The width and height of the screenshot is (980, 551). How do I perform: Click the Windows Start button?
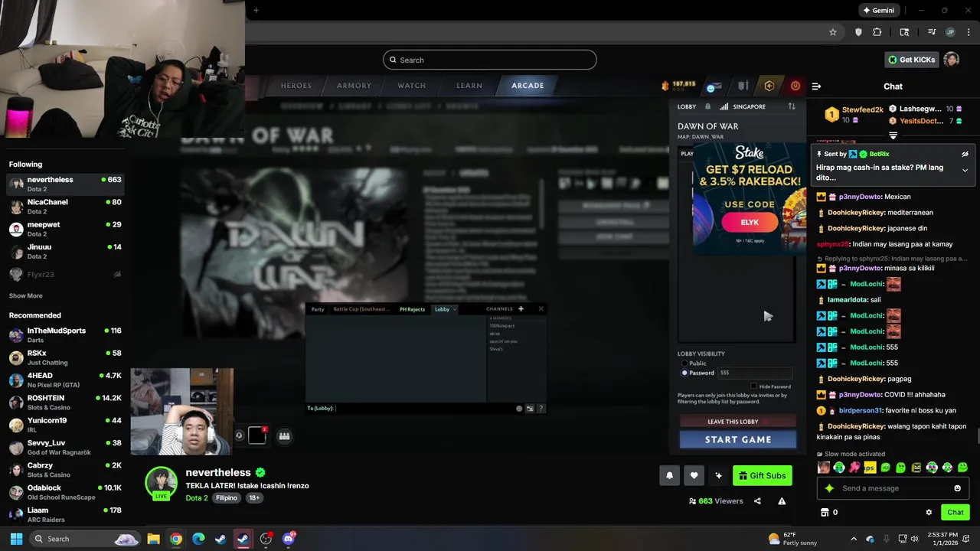(x=16, y=539)
